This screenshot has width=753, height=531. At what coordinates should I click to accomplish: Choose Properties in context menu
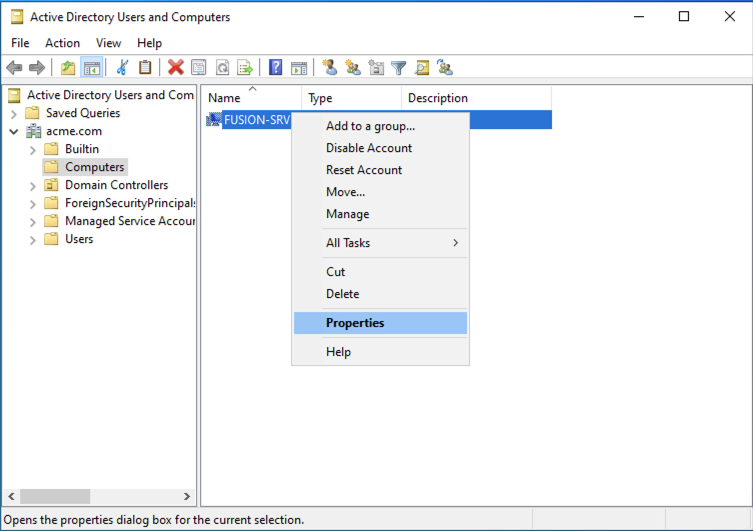pyautogui.click(x=380, y=323)
